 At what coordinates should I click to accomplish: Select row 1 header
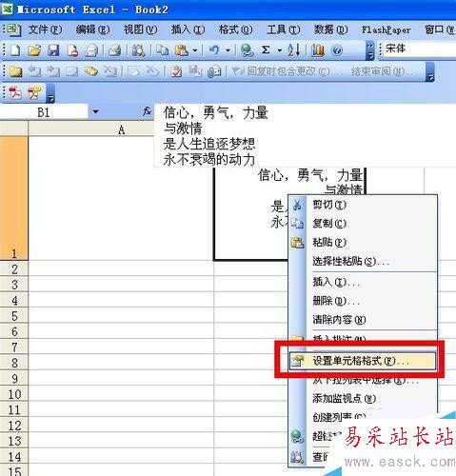(14, 198)
